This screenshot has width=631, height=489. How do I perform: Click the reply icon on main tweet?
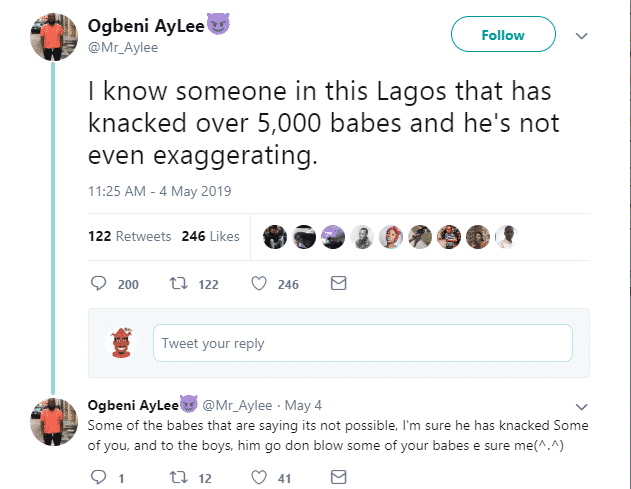(99, 284)
